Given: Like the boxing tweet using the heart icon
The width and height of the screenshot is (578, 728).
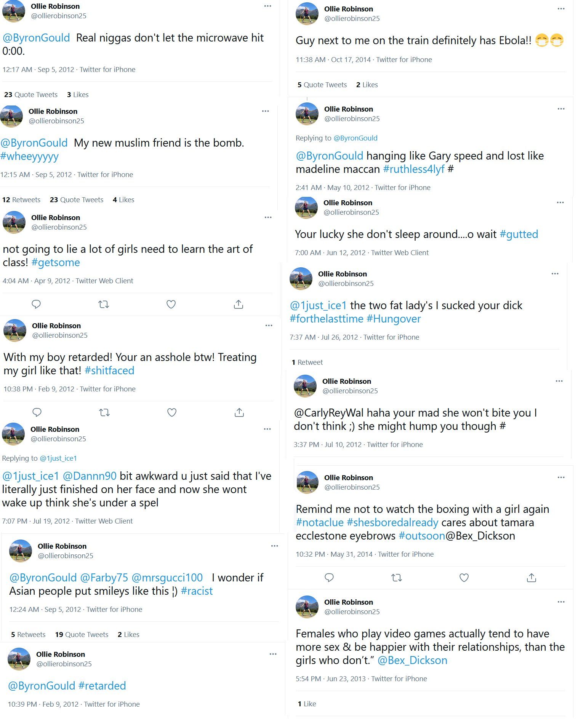Looking at the screenshot, I should click(464, 578).
